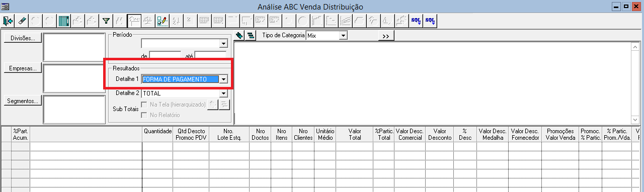This screenshot has width=644, height=192.
Task: Click the Nro Clientes column header
Action: tap(303, 134)
